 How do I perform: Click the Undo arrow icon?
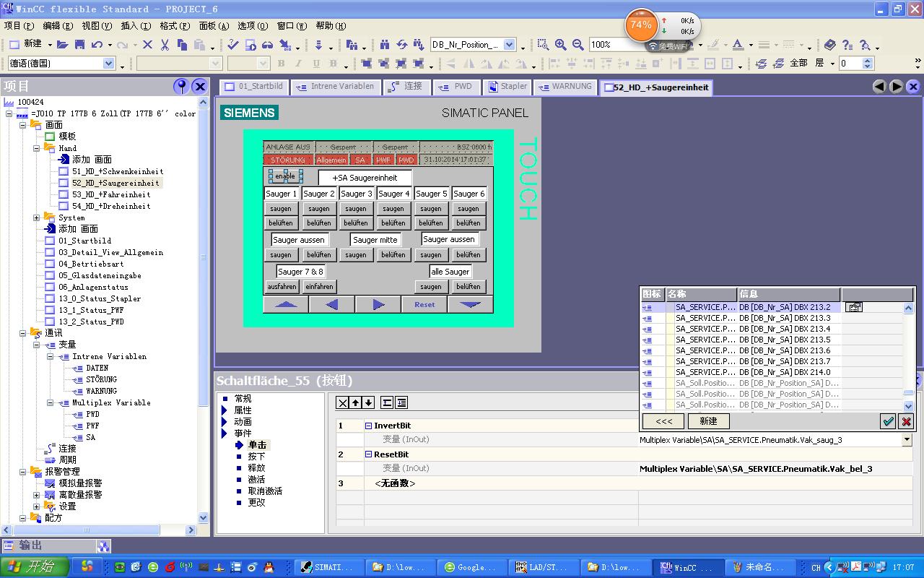(x=97, y=45)
